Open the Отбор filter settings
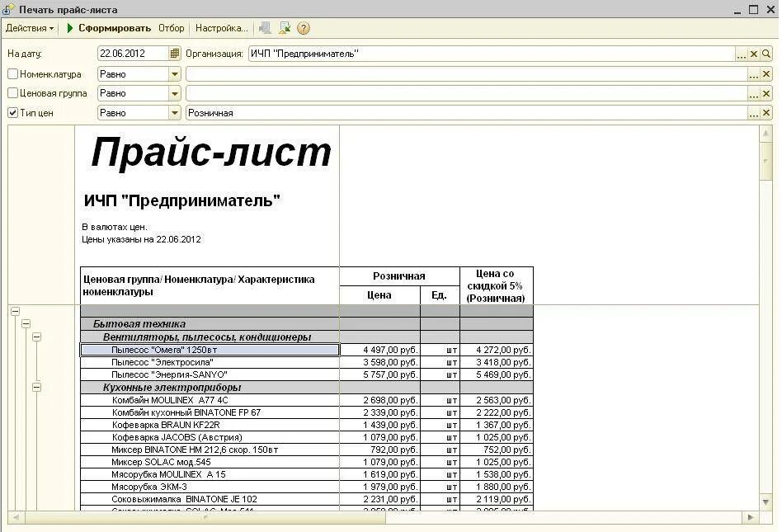This screenshot has height=532, width=782. coord(171,28)
